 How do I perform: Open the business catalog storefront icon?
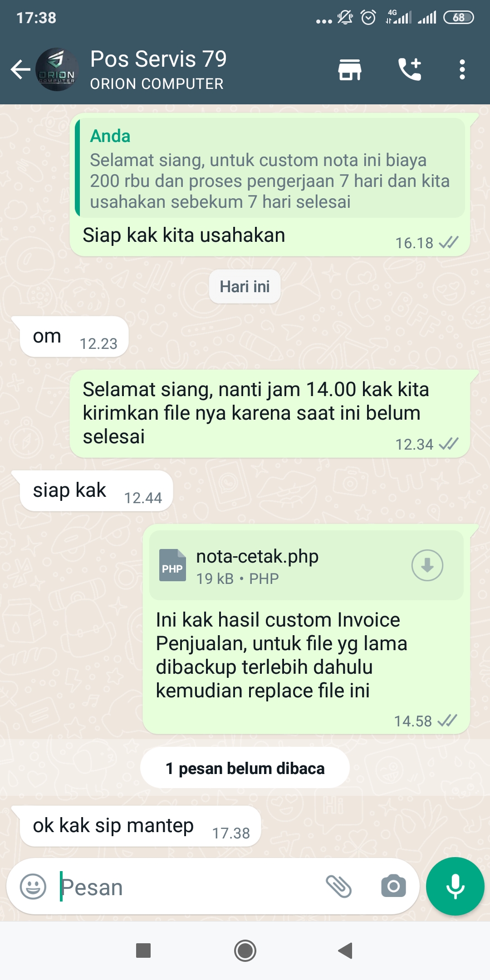[350, 70]
